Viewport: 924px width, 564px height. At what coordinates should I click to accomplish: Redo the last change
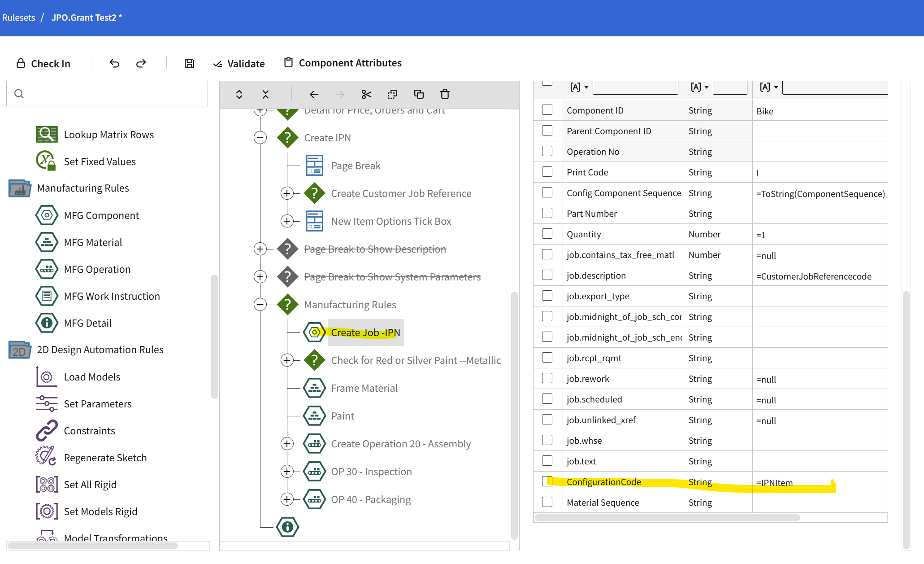pos(141,63)
